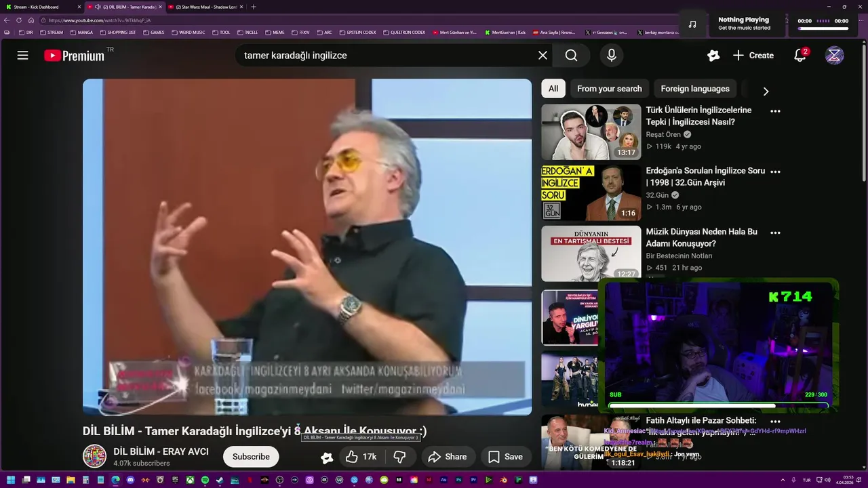Image resolution: width=868 pixels, height=488 pixels.
Task: Open the Türk Ünlülerin İngilizcelerine Tepki thumbnail
Action: [x=591, y=131]
